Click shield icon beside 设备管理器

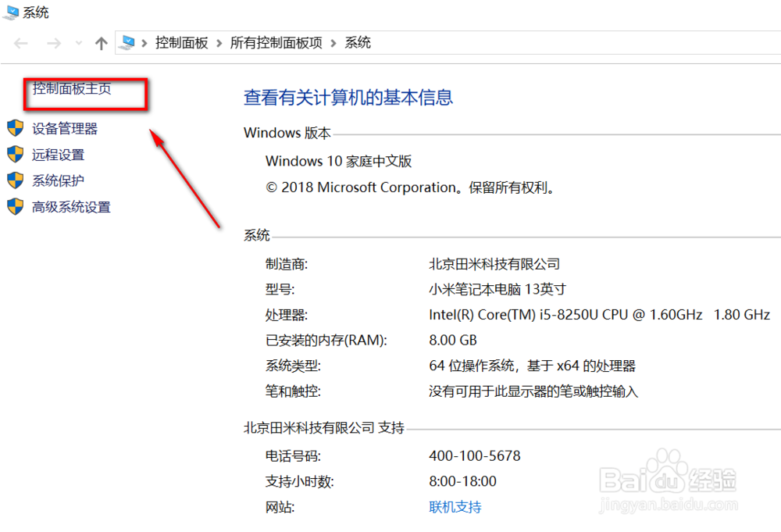click(16, 128)
